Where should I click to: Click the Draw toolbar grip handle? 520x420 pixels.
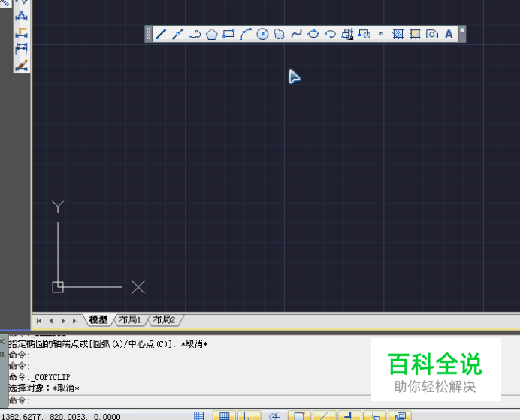click(149, 34)
